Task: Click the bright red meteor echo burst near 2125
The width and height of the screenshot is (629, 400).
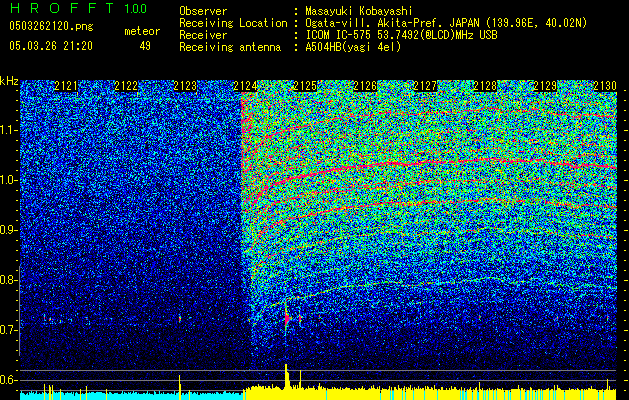Action: click(287, 319)
